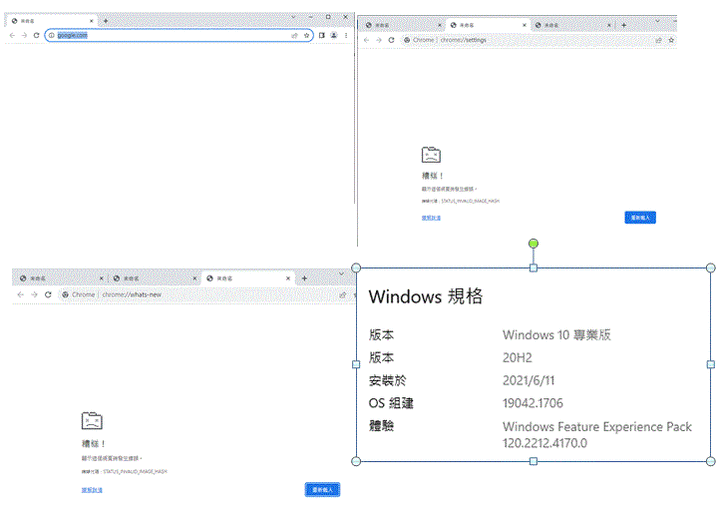720x524 pixels.
Task: Click the '體驗' label
Action: click(381, 426)
